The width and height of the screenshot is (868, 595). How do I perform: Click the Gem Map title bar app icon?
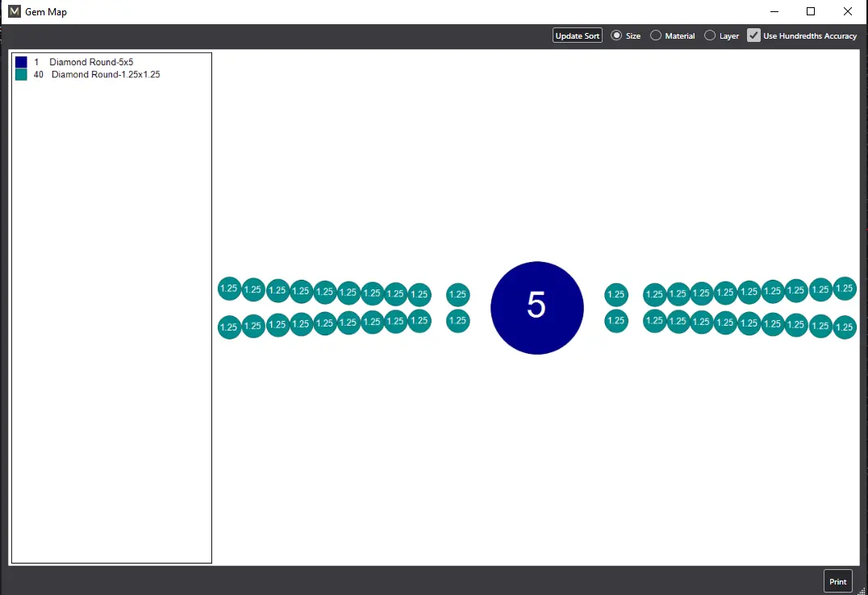tap(14, 12)
